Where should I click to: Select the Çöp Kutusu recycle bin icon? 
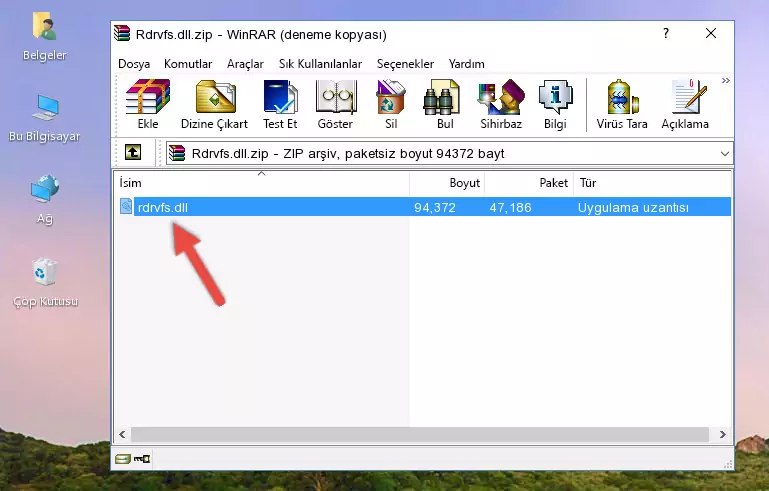tap(45, 283)
